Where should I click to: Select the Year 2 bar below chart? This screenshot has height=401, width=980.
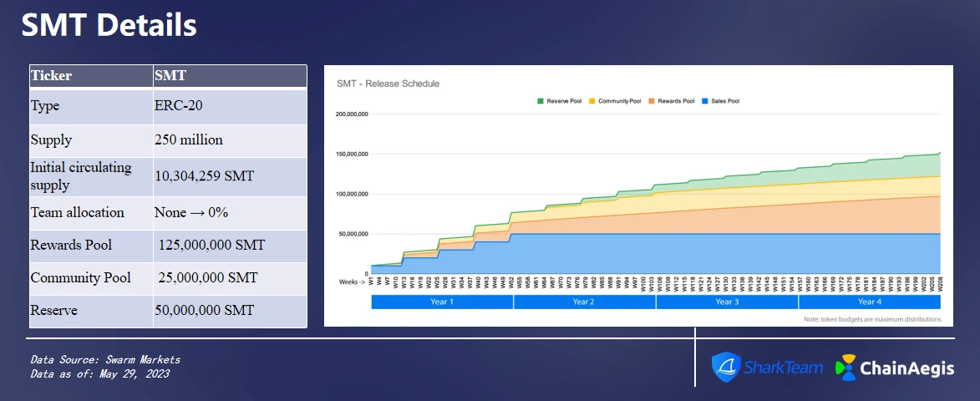(585, 302)
